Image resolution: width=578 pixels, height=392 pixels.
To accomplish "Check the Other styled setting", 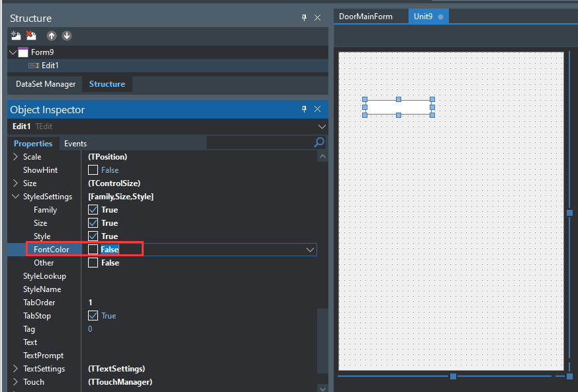I will [93, 263].
